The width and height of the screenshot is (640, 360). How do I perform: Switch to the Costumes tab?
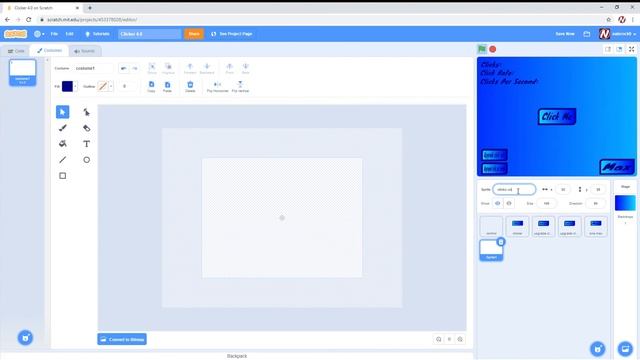coord(49,51)
